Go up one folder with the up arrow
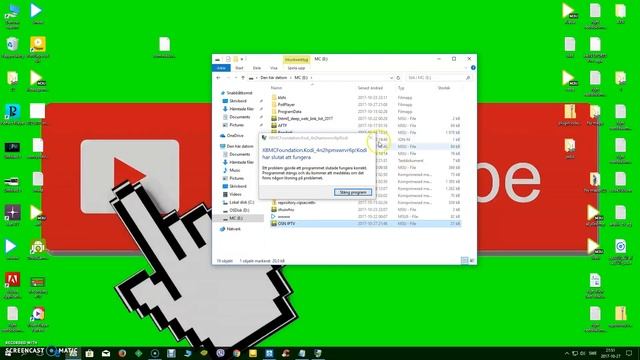The width and height of the screenshot is (640, 360). click(x=243, y=78)
